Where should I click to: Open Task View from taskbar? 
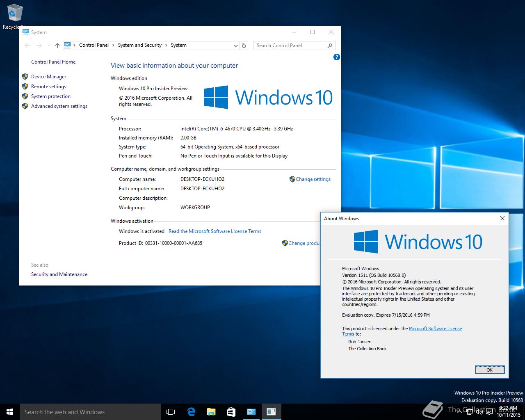point(171,412)
